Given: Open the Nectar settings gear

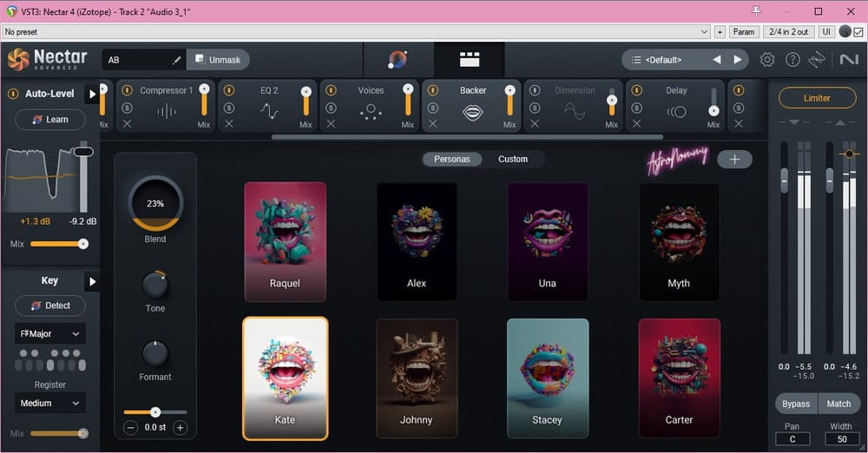Looking at the screenshot, I should (767, 60).
